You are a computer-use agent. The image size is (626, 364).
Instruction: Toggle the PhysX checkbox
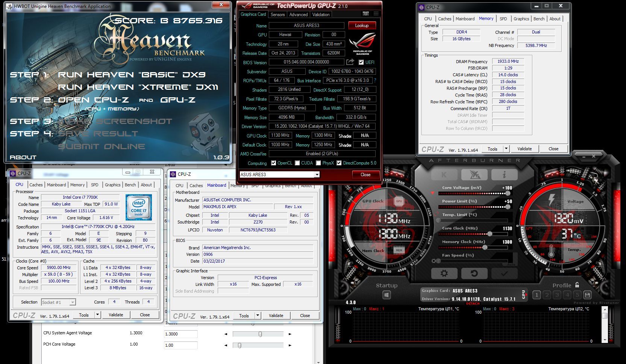click(318, 163)
